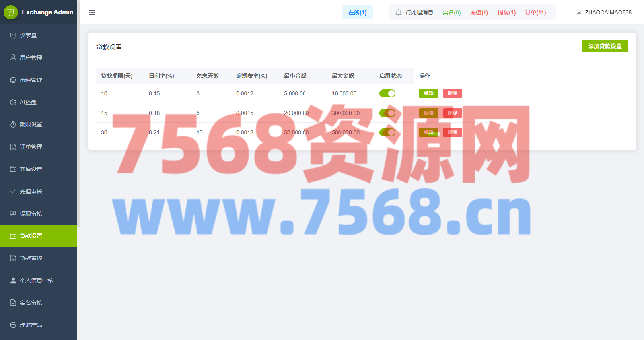
Task: Delete the 30-day loan setting
Action: [452, 132]
